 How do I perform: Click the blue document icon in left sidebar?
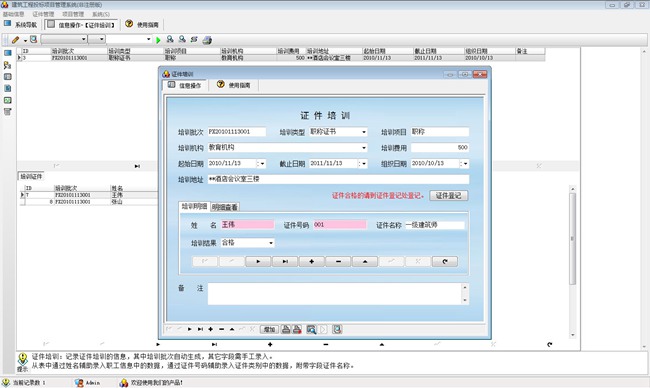point(7,88)
